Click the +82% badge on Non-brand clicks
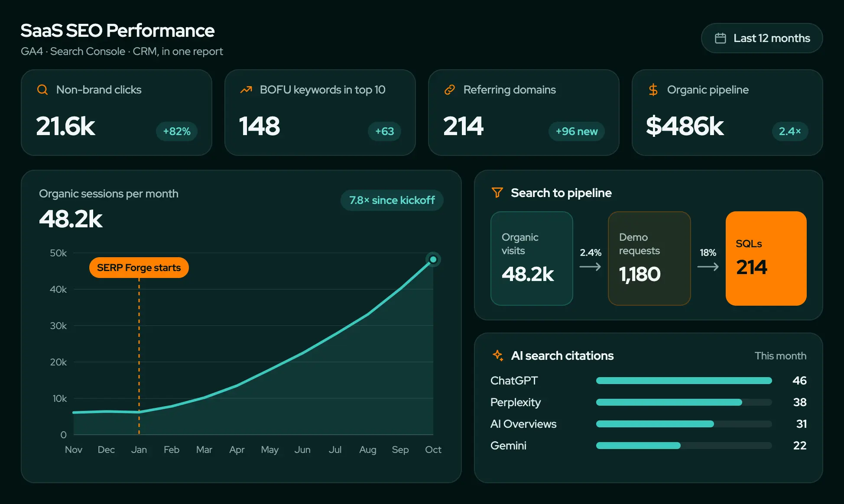Image resolution: width=844 pixels, height=504 pixels. [x=177, y=131]
